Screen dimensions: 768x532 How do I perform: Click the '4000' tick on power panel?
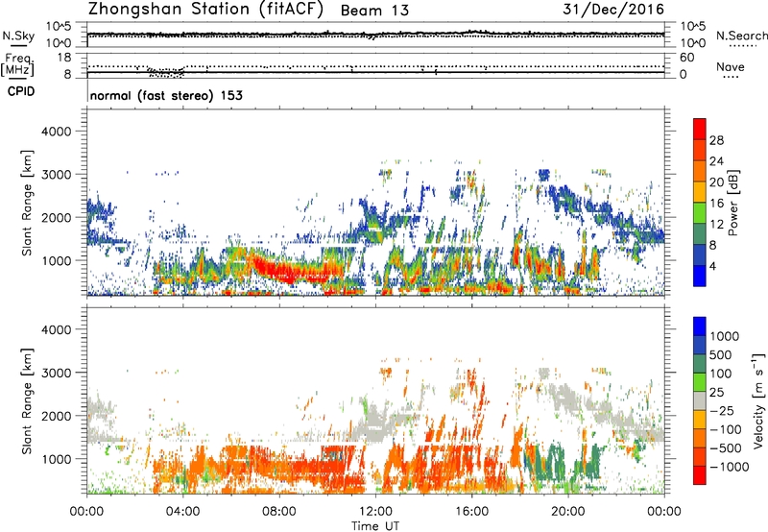point(56,132)
